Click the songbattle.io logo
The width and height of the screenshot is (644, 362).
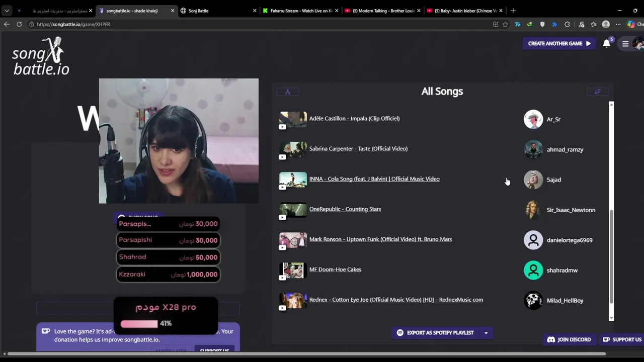coord(41,56)
